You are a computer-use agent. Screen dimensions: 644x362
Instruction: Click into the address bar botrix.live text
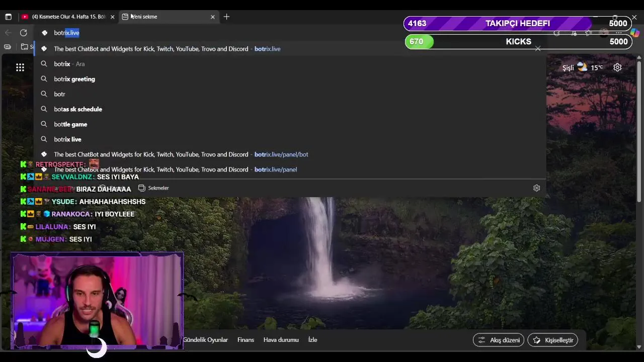coord(66,33)
